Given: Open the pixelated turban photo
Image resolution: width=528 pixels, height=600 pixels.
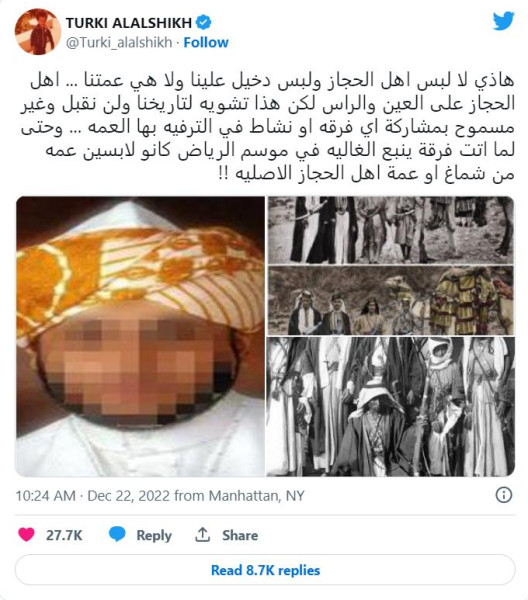Looking at the screenshot, I should (x=140, y=336).
